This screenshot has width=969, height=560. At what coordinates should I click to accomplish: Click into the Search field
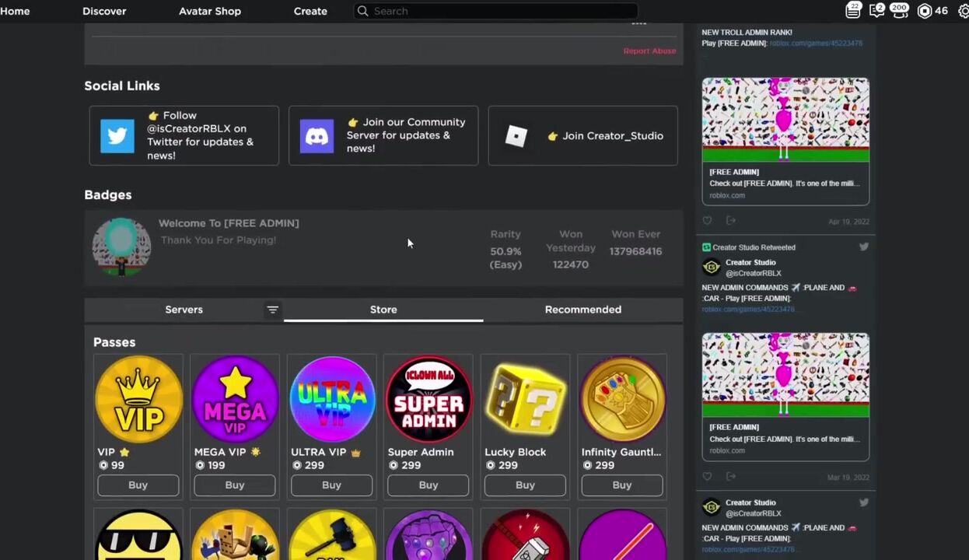[495, 11]
